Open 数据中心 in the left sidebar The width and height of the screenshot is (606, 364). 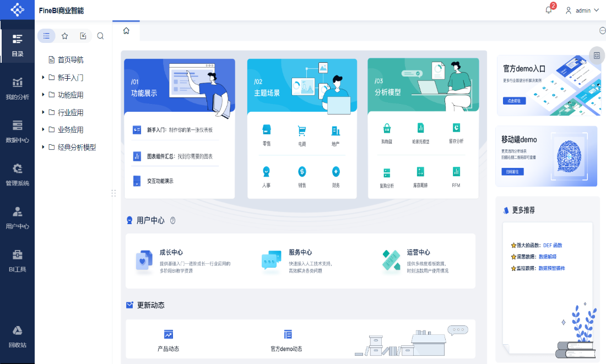[x=18, y=132]
